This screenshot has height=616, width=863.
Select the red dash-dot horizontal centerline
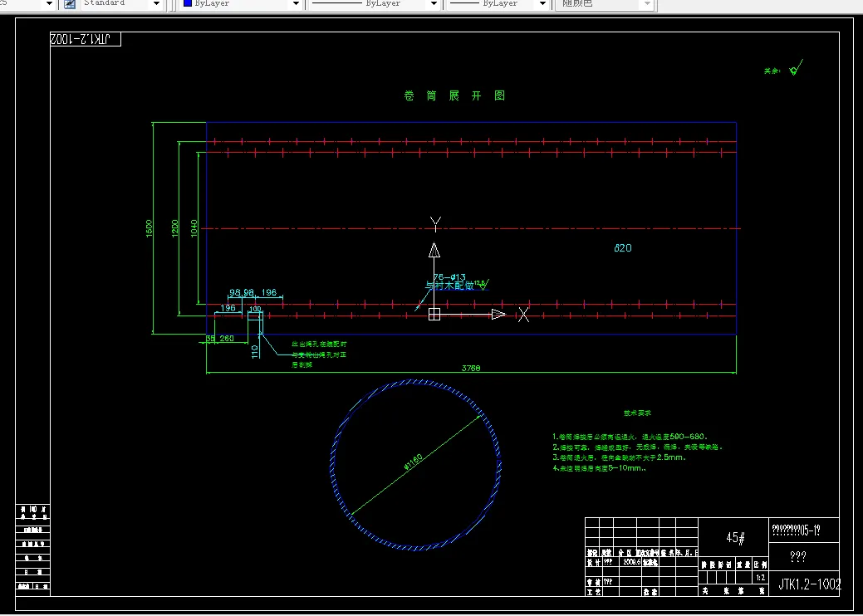471,228
